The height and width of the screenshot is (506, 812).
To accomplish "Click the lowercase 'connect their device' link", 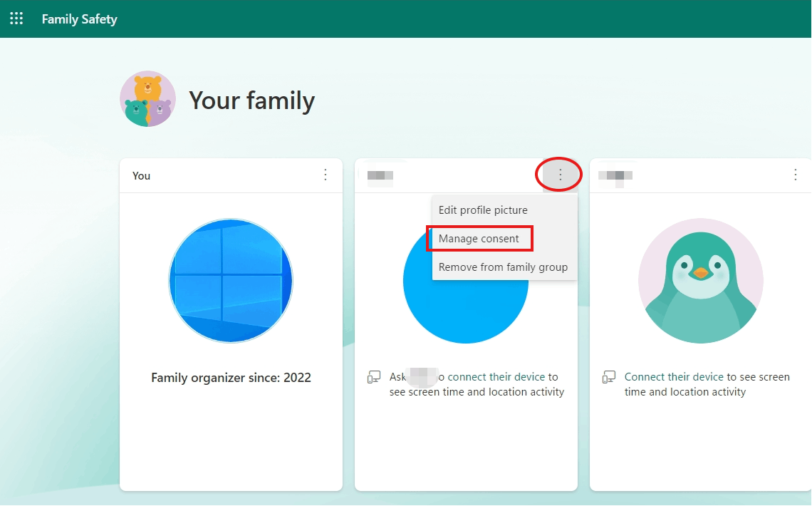I will point(496,377).
